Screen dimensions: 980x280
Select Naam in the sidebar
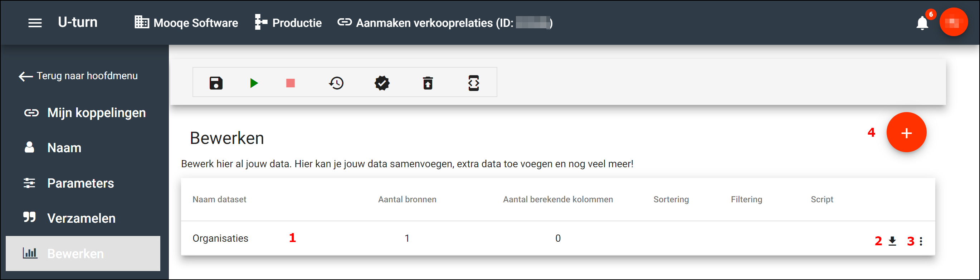pyautogui.click(x=64, y=148)
